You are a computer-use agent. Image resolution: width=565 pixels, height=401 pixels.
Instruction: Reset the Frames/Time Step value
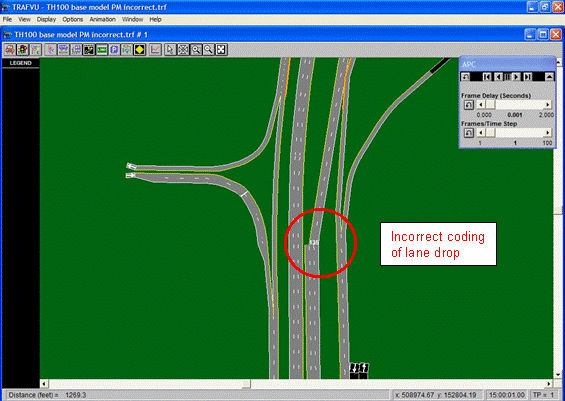(x=468, y=133)
